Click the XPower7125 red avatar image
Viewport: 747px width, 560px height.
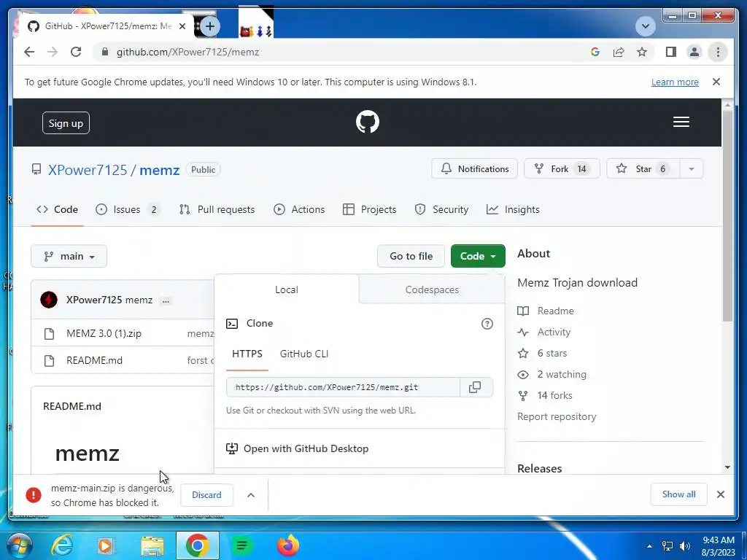pos(49,300)
